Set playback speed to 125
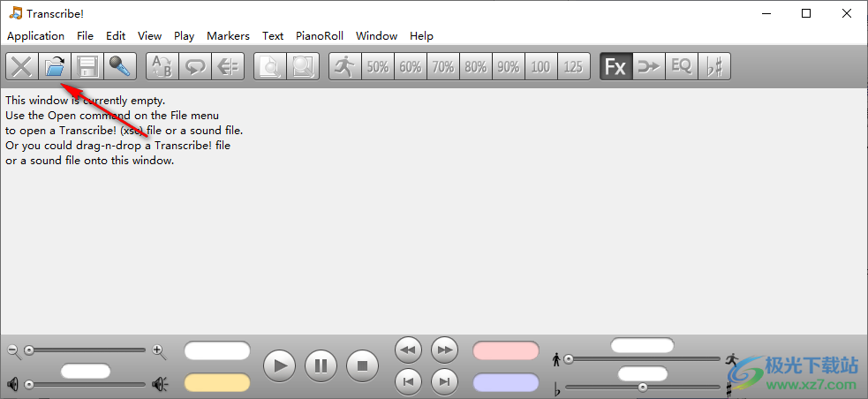The width and height of the screenshot is (868, 399). [574, 67]
